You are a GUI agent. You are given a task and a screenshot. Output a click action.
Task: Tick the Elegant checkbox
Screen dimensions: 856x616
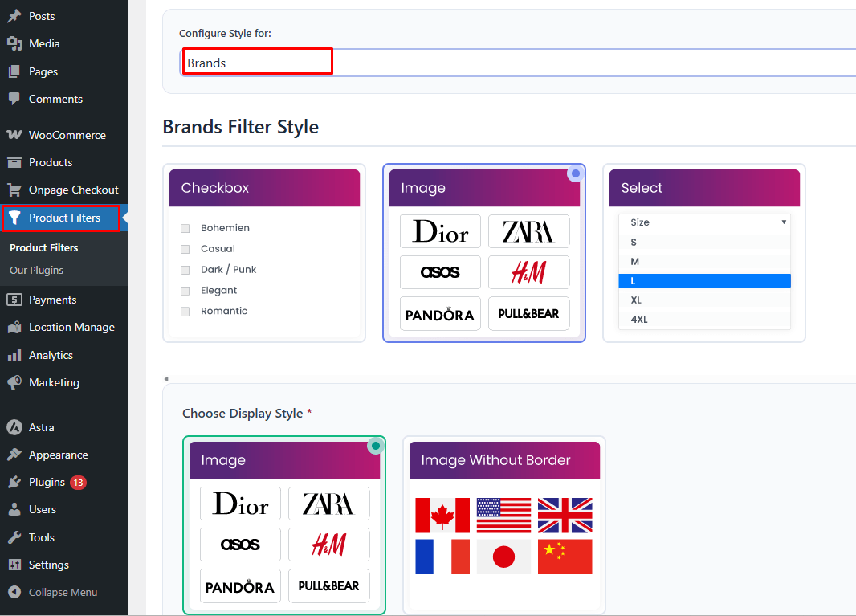pos(185,291)
